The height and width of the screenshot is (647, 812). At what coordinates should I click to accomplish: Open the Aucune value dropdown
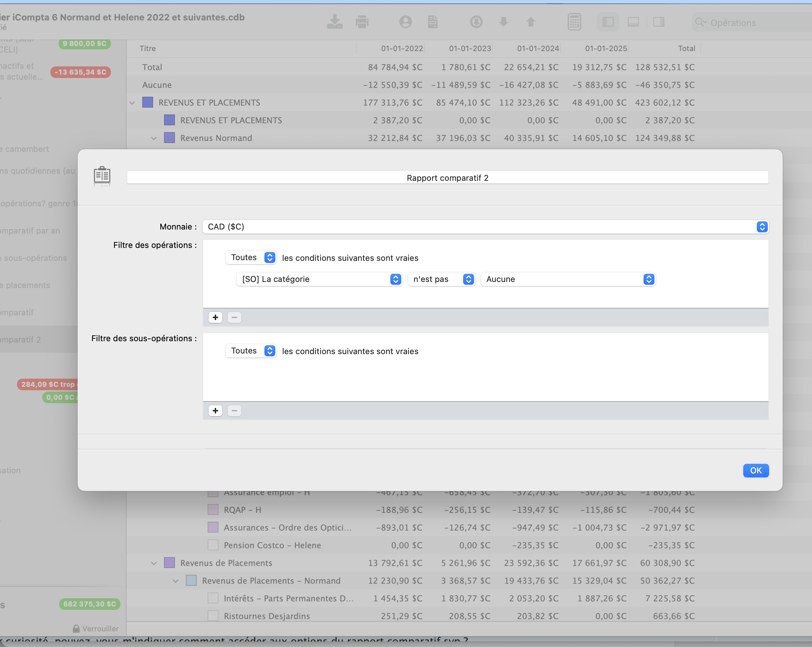click(x=568, y=279)
